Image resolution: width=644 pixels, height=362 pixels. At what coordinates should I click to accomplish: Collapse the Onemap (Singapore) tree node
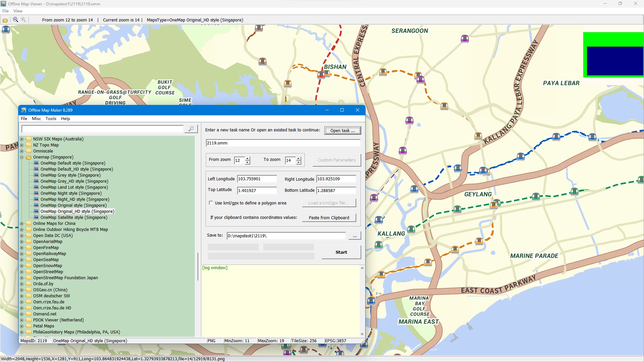click(x=22, y=157)
